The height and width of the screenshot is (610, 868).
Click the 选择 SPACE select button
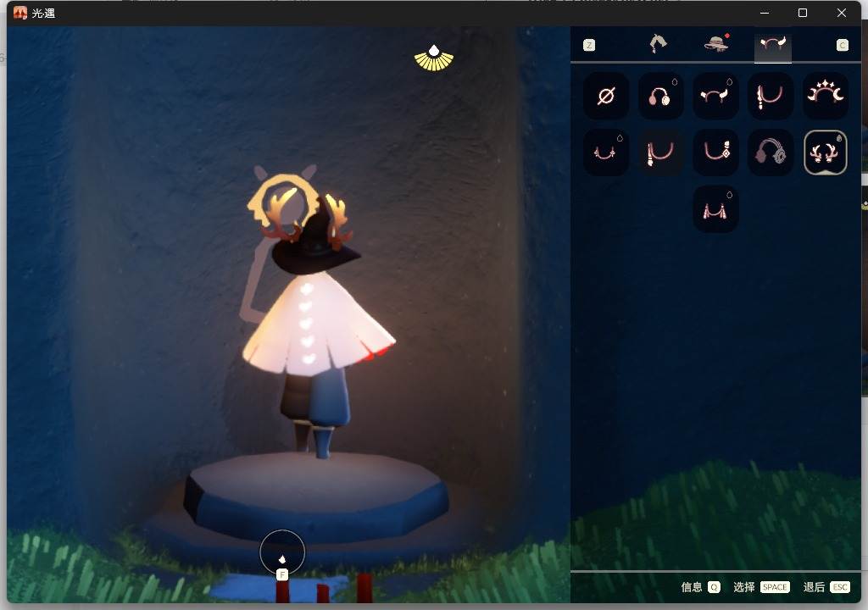point(762,587)
